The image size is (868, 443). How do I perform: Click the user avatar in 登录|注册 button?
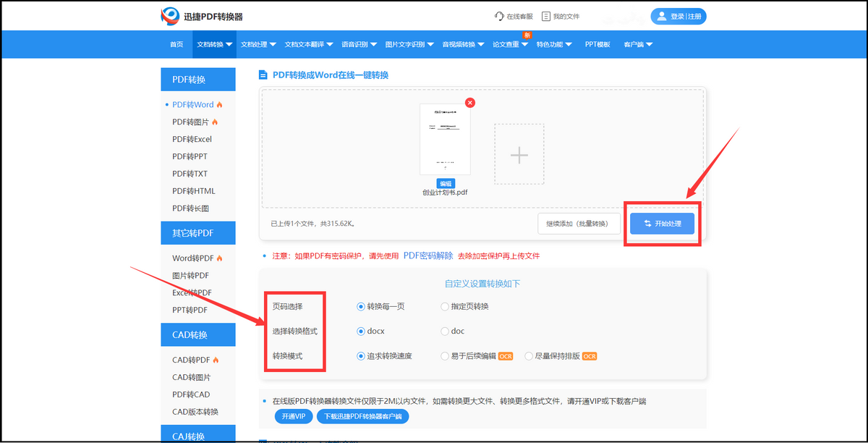[x=661, y=16]
